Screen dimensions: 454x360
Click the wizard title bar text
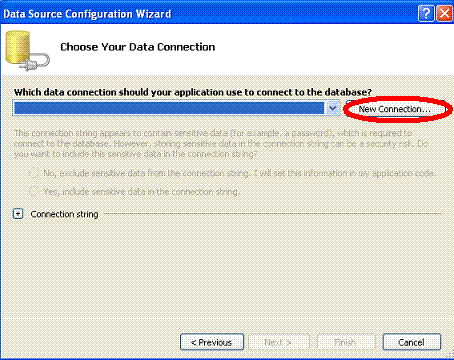pos(87,14)
